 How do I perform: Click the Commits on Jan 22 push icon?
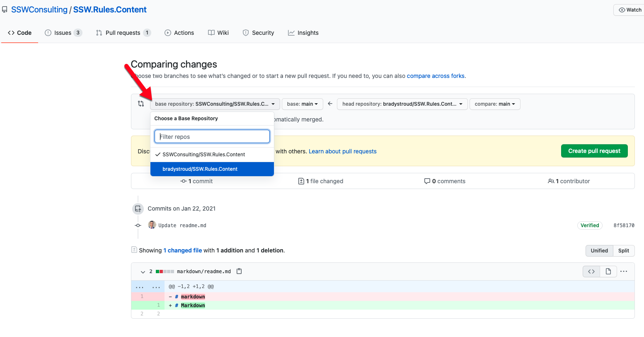pyautogui.click(x=138, y=209)
